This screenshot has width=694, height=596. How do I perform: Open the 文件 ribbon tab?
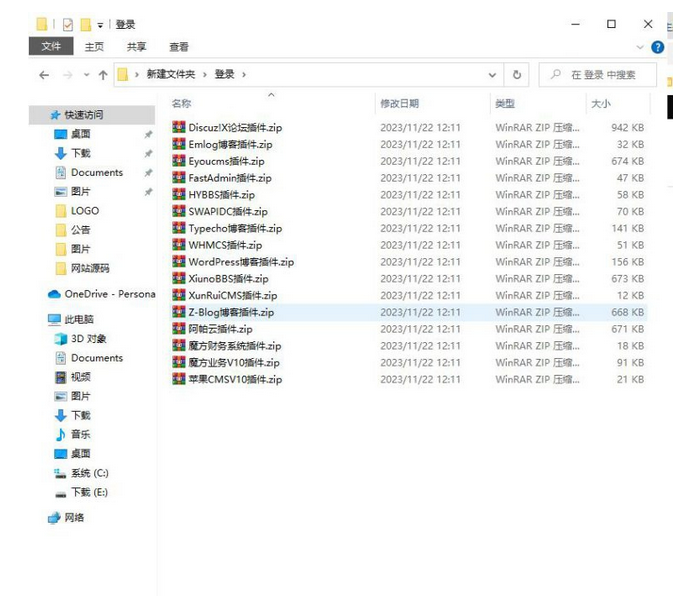51,46
